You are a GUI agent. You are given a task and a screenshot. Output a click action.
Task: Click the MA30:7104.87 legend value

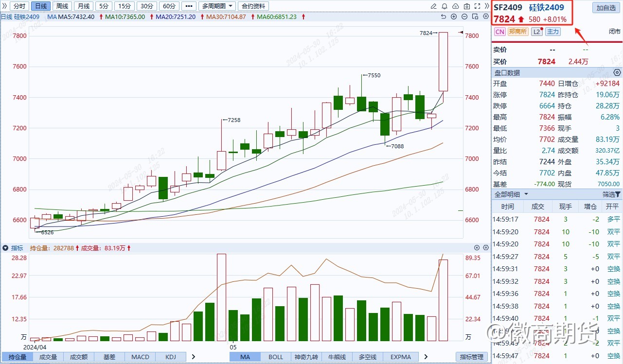point(226,17)
